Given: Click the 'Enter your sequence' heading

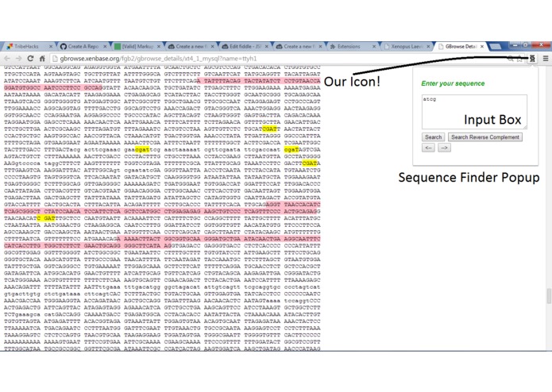Looking at the screenshot, I should click(453, 83).
